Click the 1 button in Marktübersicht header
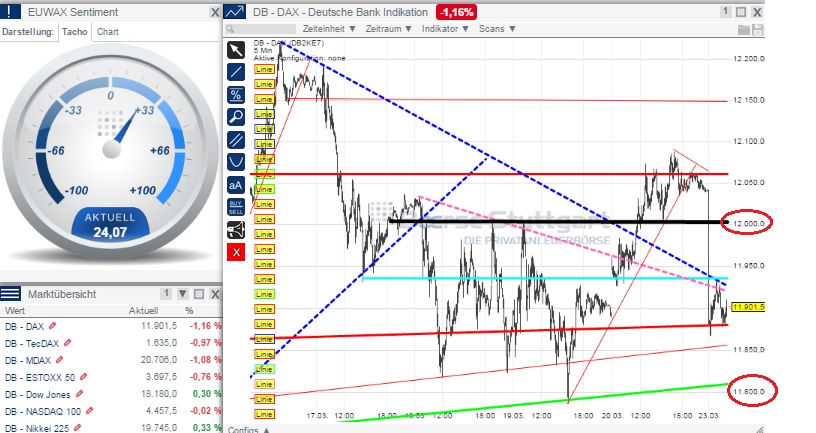 pyautogui.click(x=166, y=294)
